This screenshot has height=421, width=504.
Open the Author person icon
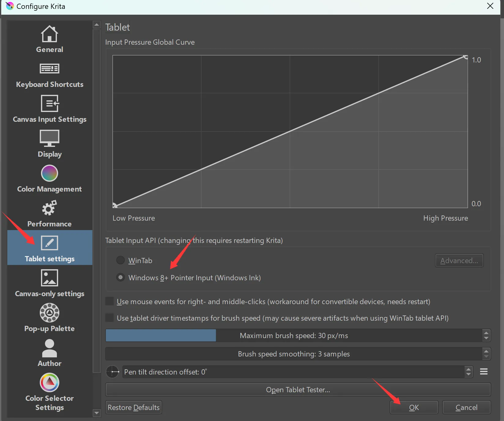coord(50,348)
